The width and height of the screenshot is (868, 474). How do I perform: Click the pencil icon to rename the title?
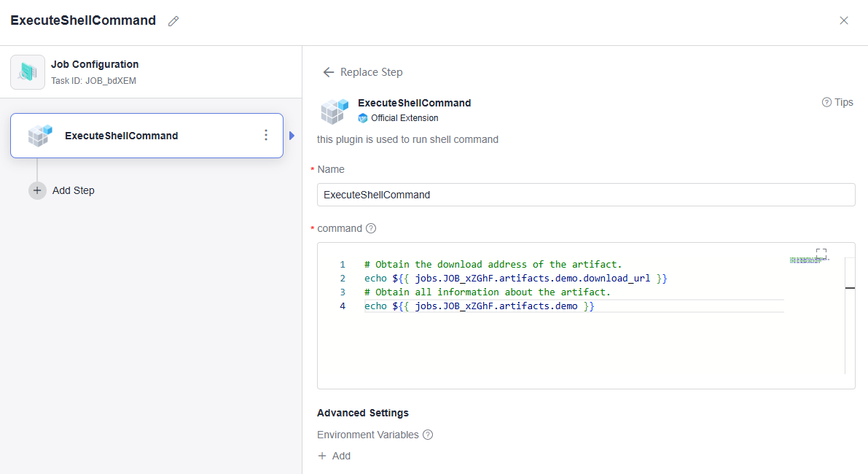173,21
